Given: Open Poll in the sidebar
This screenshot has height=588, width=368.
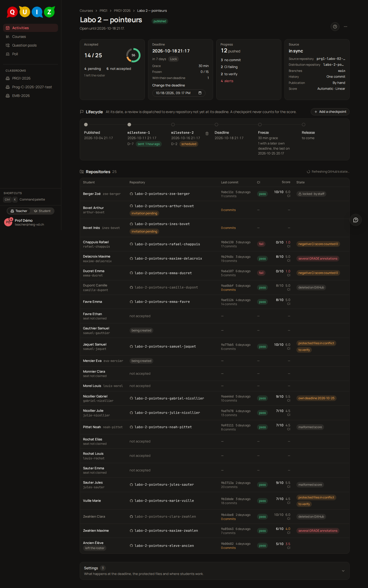Looking at the screenshot, I should click(31, 54).
